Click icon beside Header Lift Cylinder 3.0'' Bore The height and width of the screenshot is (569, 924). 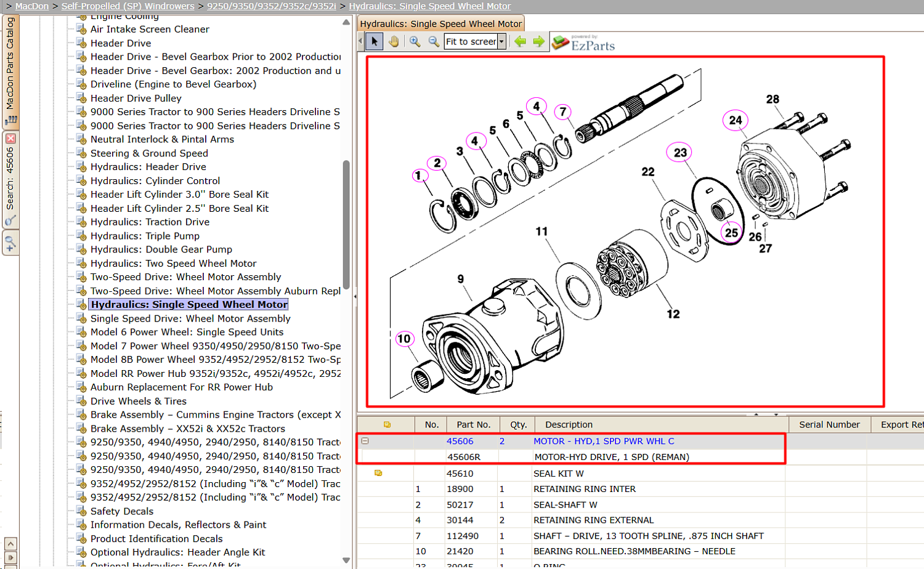coord(81,194)
